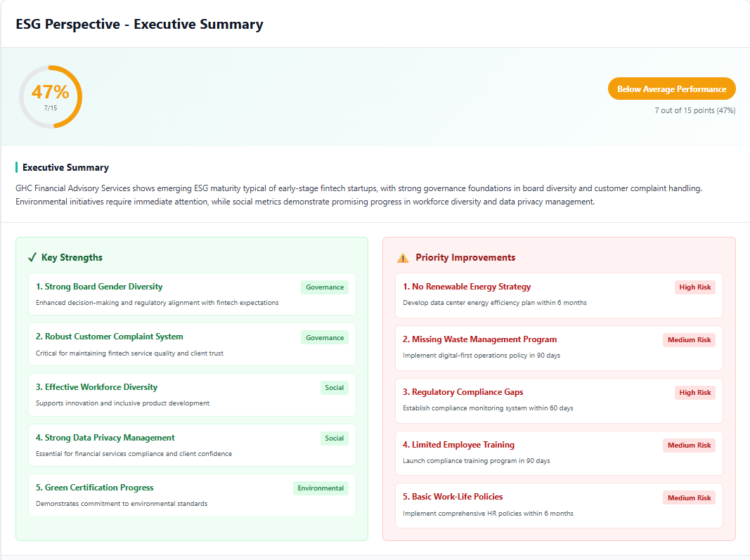Click Governance tag on Board Gender Diversity
This screenshot has width=750, height=560.
[325, 287]
